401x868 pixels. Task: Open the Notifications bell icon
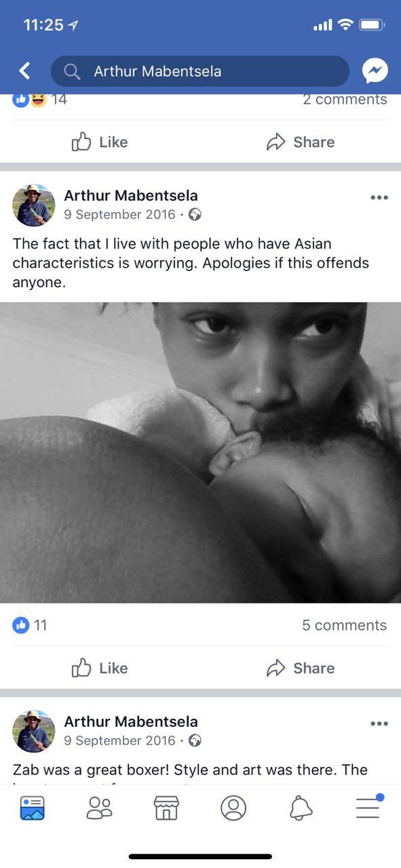pos(301,808)
